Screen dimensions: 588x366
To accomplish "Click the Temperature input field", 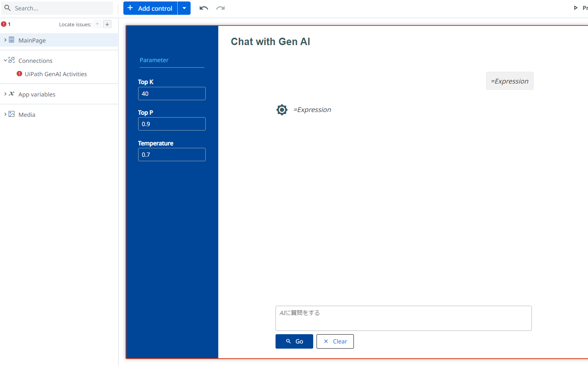I will [172, 155].
